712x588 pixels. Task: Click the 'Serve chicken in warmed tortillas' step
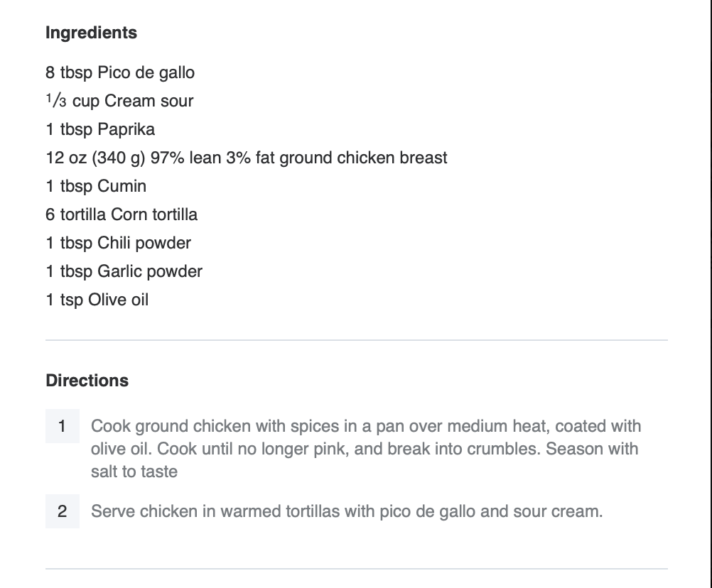[x=346, y=511]
